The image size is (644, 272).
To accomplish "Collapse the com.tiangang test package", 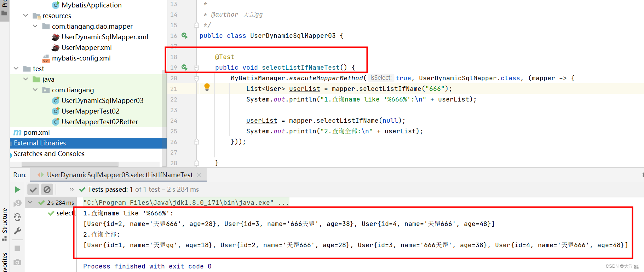I will tap(35, 90).
